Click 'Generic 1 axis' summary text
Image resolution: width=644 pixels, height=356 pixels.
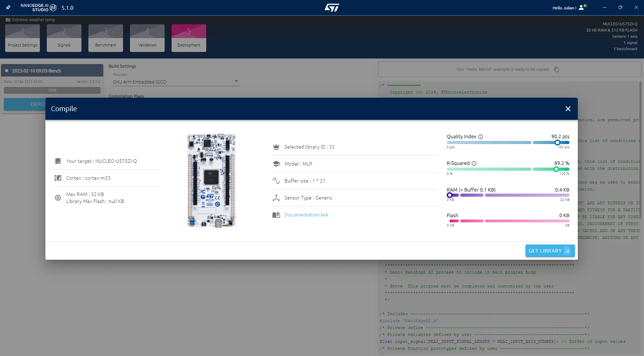coord(625,36)
